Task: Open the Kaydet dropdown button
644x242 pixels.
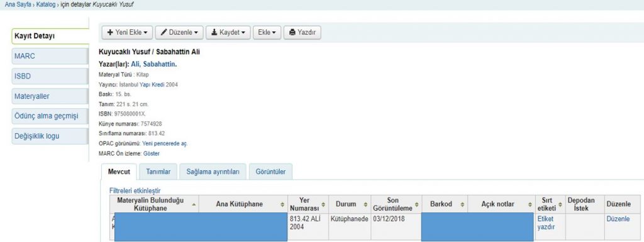Action: tap(228, 33)
